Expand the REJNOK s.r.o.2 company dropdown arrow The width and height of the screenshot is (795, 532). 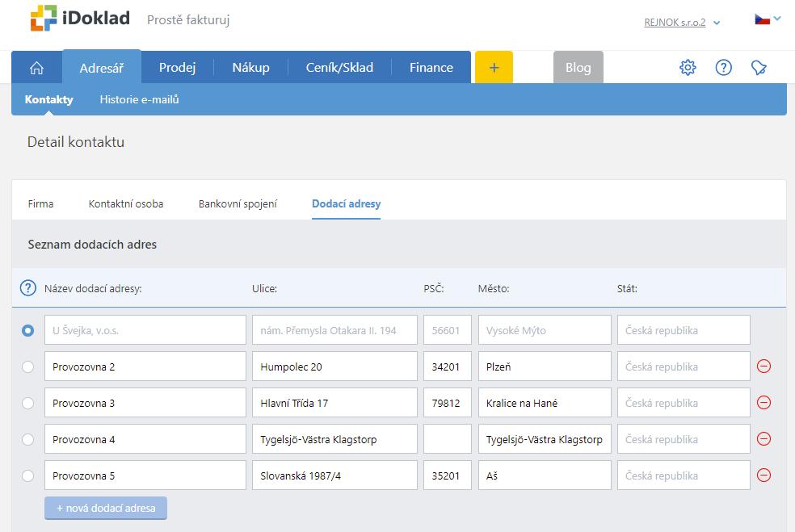pyautogui.click(x=717, y=23)
